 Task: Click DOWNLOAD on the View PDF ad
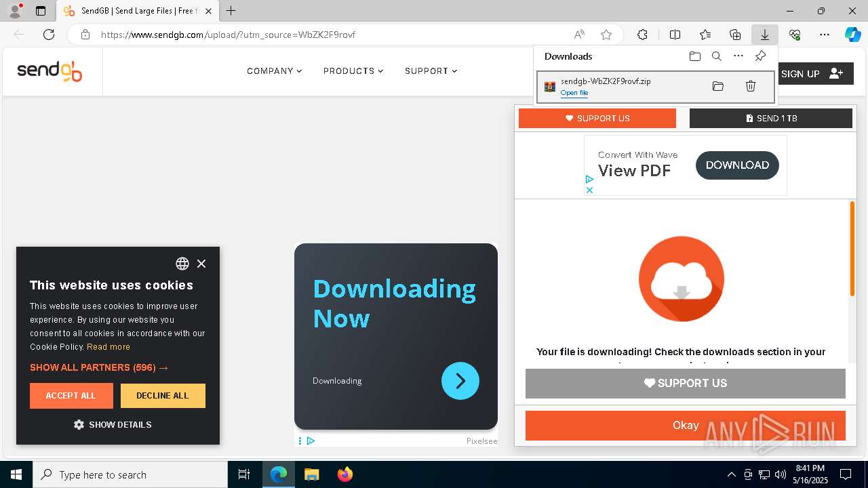737,165
